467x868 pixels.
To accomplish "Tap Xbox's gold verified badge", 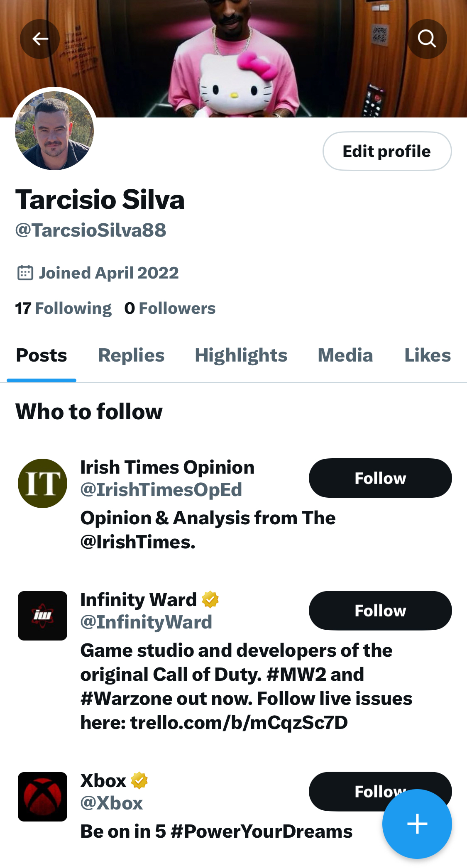I will pos(139,780).
